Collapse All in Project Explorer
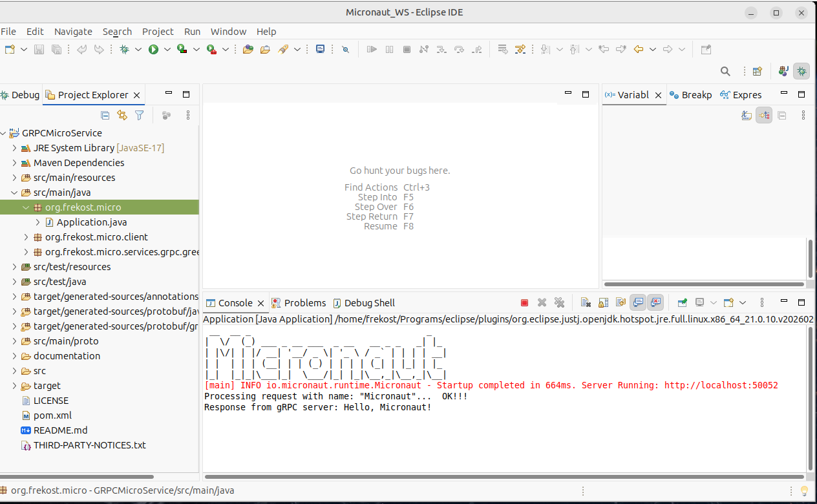 105,115
